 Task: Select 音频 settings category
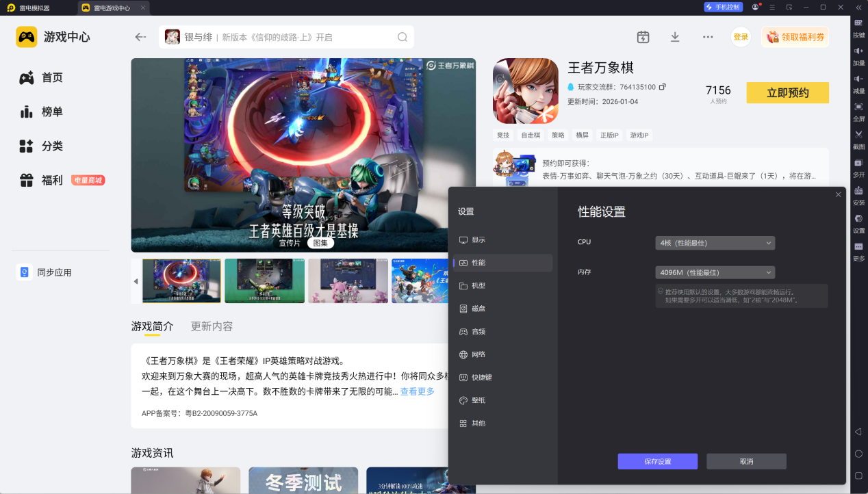click(x=502, y=331)
